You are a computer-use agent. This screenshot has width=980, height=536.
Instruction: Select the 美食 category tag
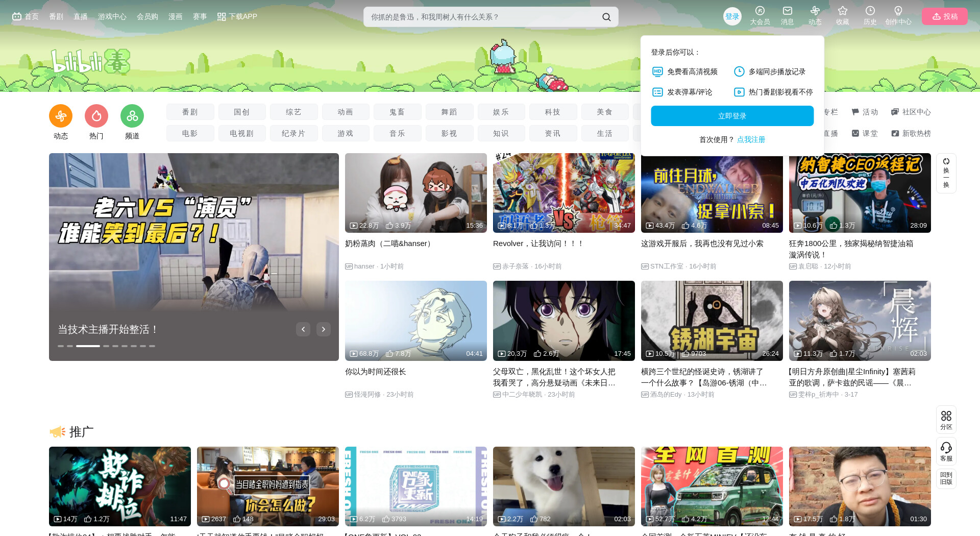[x=605, y=112]
